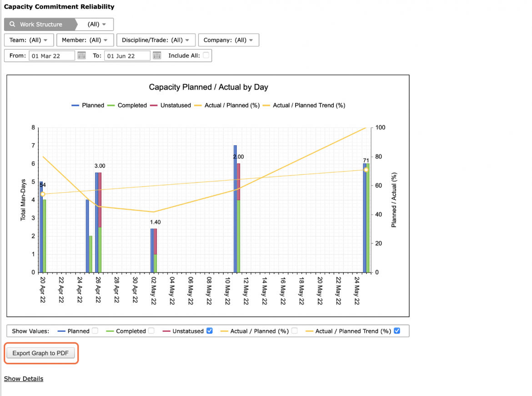Click the Work Structure search magnifier icon
Image resolution: width=532 pixels, height=396 pixels.
[x=12, y=24]
